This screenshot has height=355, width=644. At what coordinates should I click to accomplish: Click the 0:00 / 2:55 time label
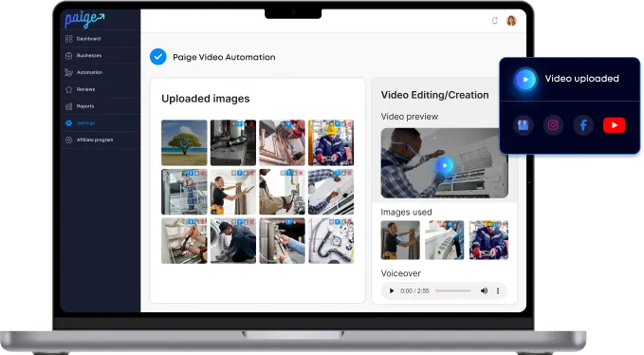[414, 290]
